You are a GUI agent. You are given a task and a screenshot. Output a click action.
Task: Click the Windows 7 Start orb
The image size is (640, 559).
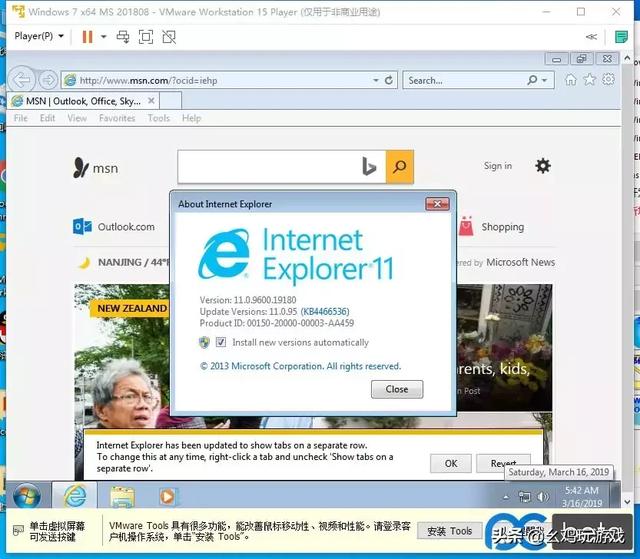pos(27,496)
